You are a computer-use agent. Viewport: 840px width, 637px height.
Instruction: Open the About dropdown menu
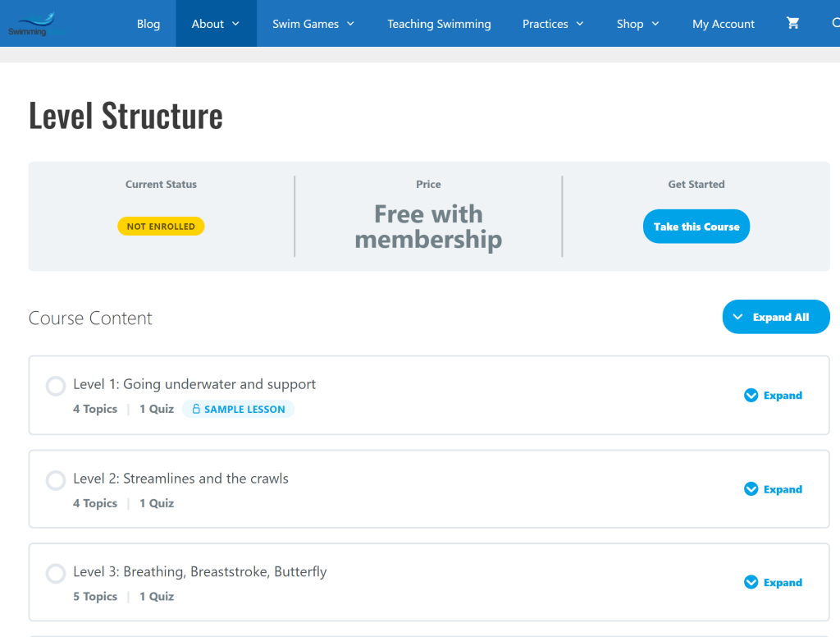click(216, 24)
